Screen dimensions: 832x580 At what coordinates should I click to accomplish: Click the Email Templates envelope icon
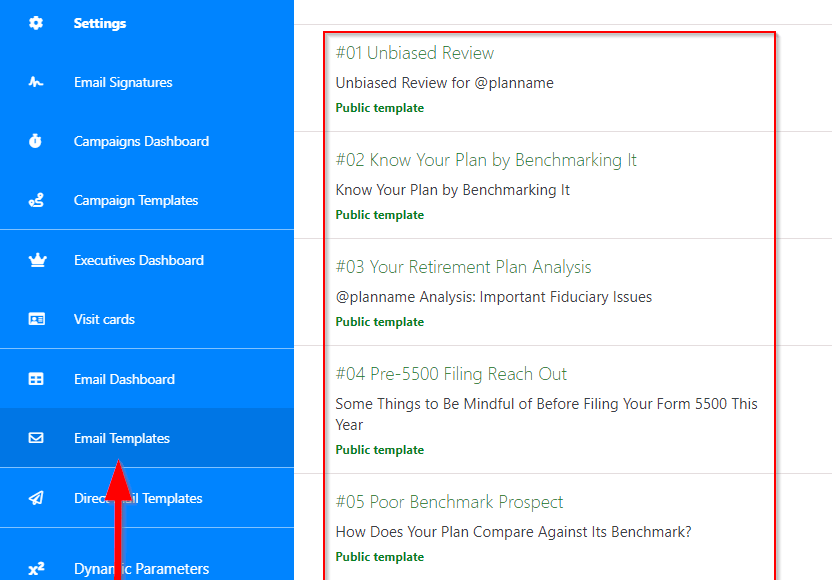click(x=36, y=438)
